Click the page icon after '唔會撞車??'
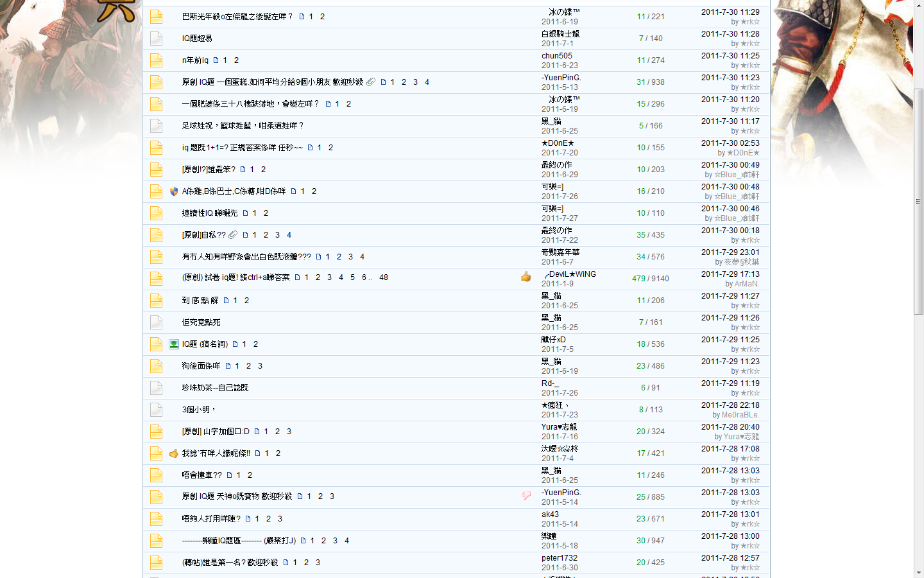Image resolution: width=924 pixels, height=578 pixels. point(229,475)
